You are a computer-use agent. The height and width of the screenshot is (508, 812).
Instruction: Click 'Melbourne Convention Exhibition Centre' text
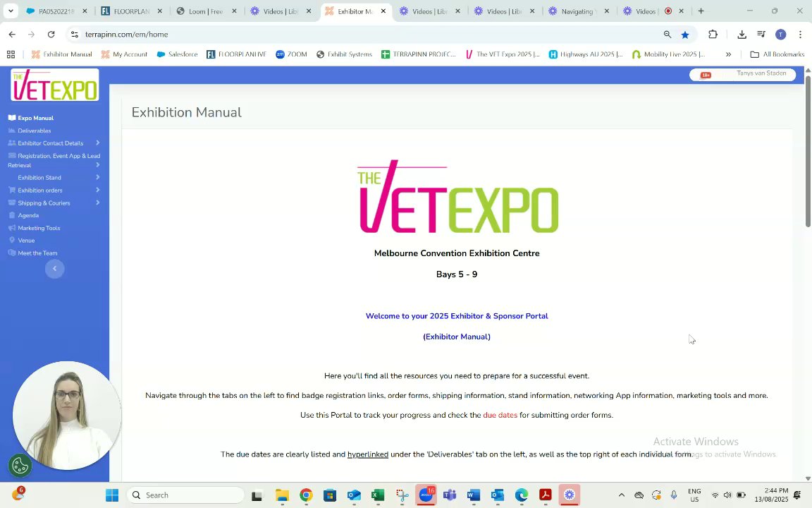457,253
